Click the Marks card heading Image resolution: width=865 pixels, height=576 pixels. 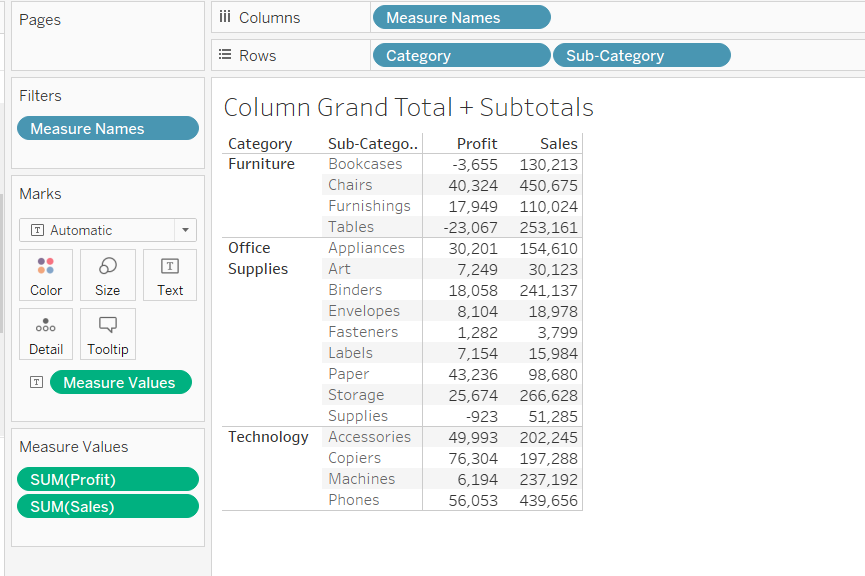40,194
